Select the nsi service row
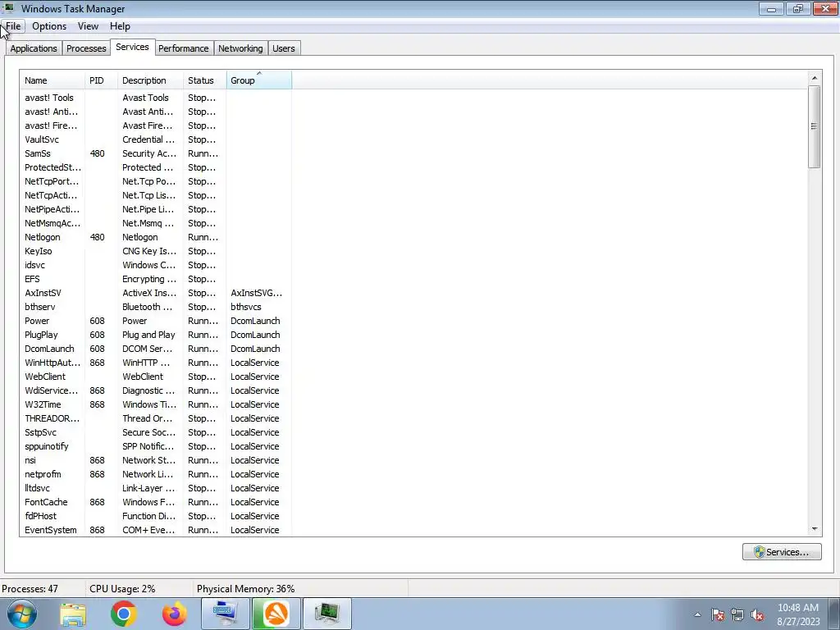840x630 pixels. click(x=155, y=459)
